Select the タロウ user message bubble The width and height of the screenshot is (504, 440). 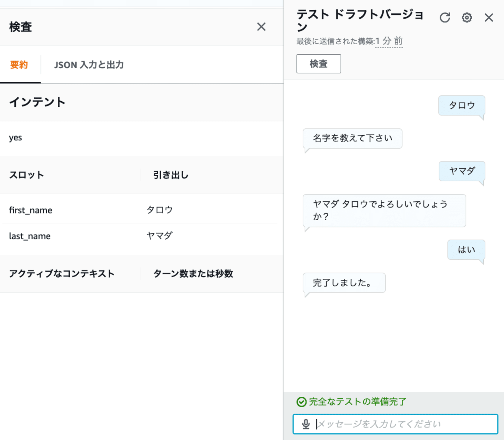(x=462, y=105)
